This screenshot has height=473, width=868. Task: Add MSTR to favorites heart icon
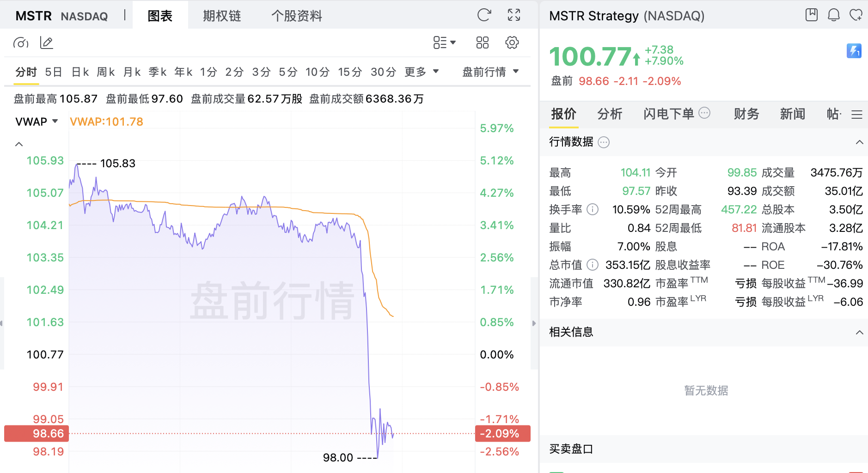pos(856,15)
